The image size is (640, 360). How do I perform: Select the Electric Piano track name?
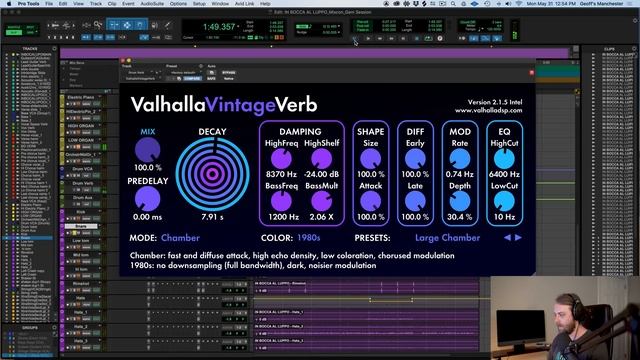pyautogui.click(x=80, y=97)
